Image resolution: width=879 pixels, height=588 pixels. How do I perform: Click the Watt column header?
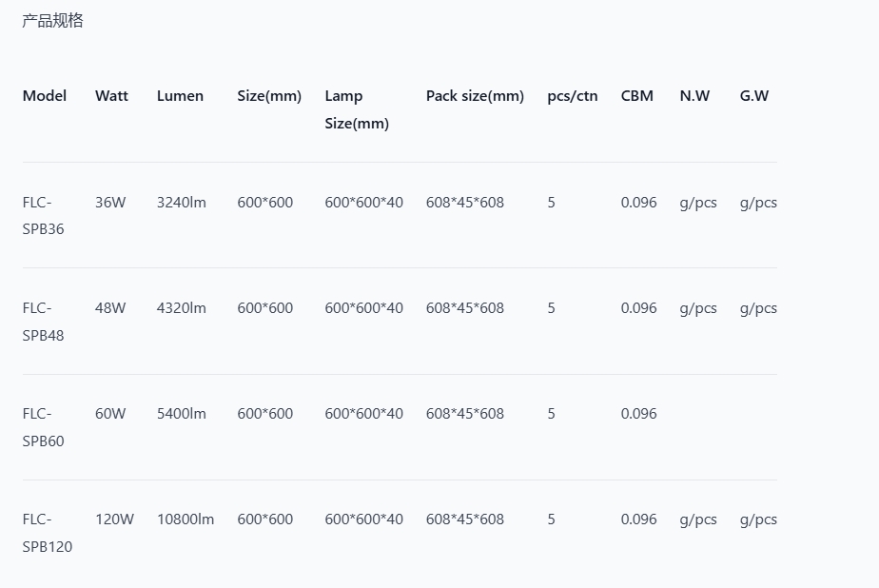111,96
